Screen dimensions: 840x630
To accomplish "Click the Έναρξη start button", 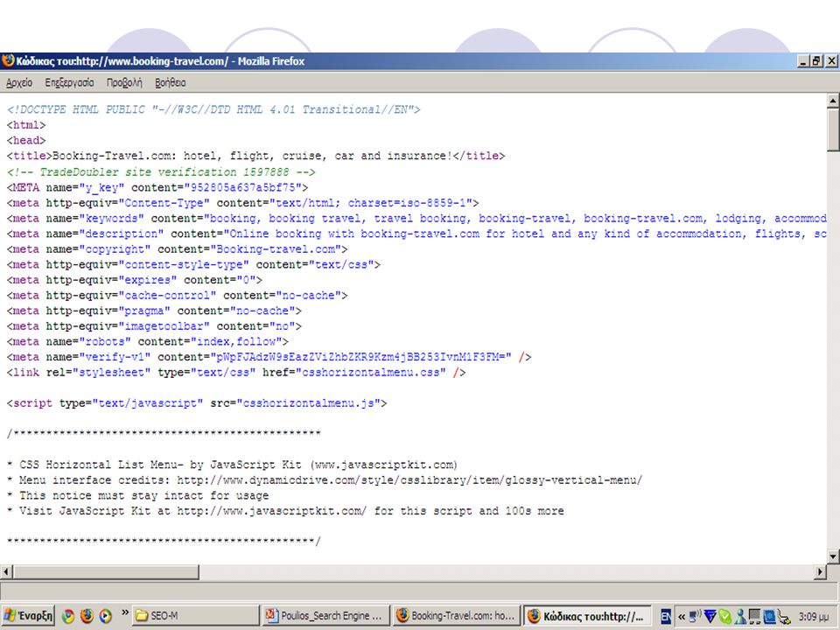I will tap(28, 615).
